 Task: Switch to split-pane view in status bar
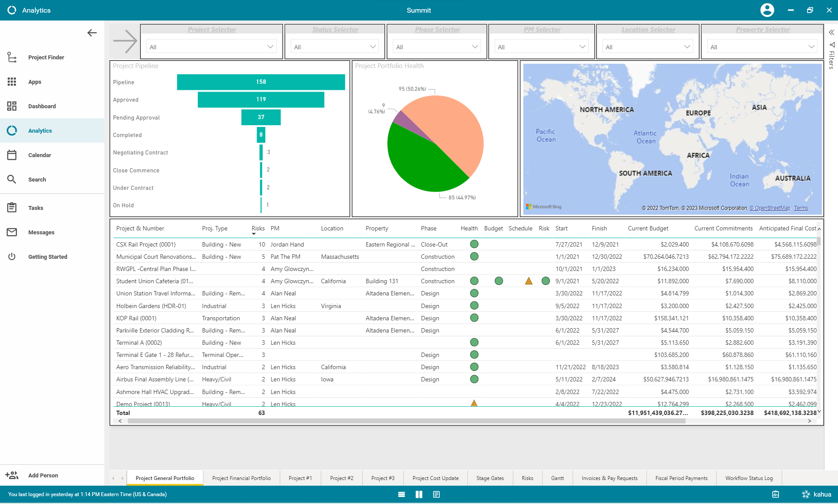[419, 494]
